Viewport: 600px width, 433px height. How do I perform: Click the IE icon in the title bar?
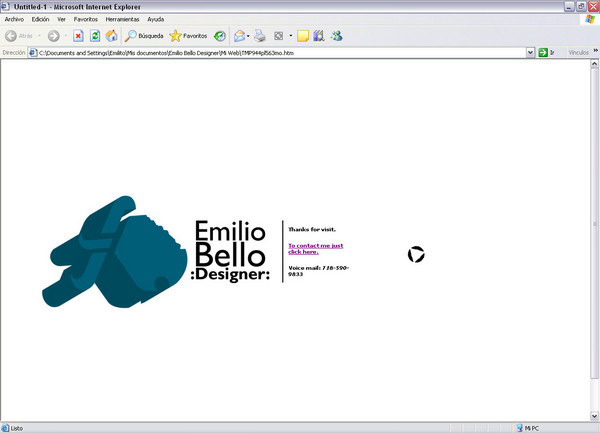(x=5, y=7)
